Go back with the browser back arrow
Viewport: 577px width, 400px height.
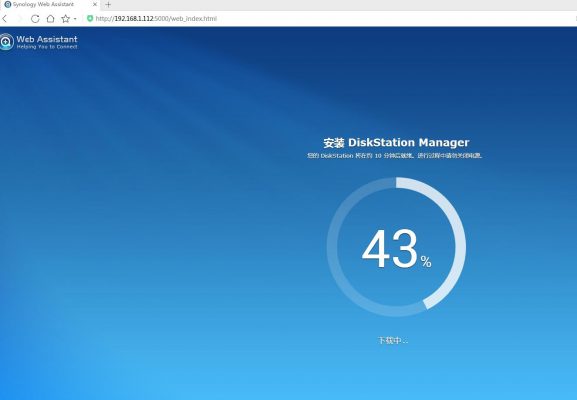click(5, 18)
